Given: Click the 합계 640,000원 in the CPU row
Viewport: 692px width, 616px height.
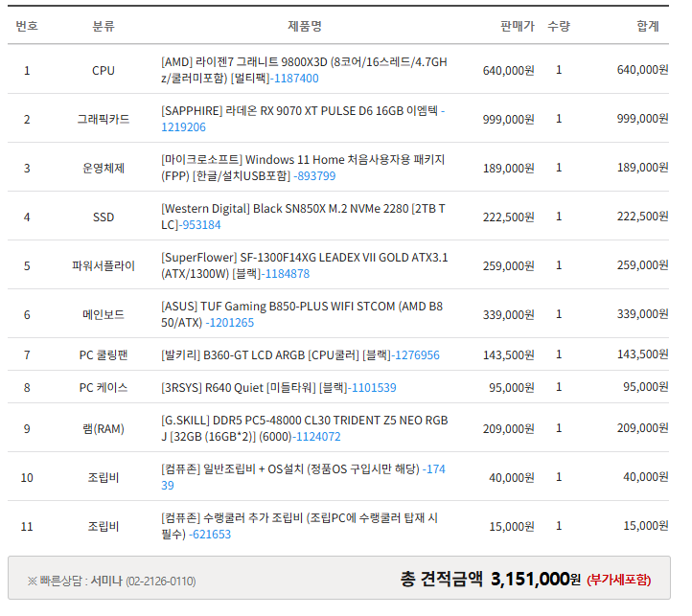Looking at the screenshot, I should (642, 70).
